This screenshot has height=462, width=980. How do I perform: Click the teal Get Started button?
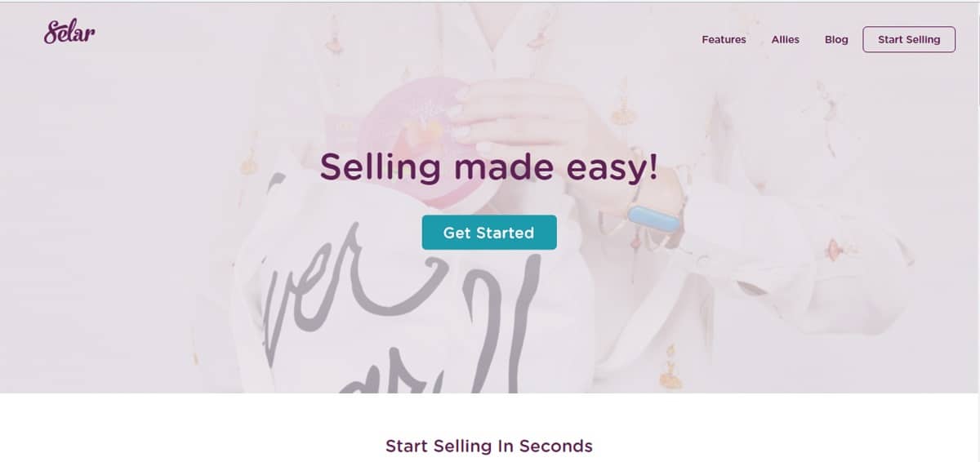pyautogui.click(x=489, y=233)
